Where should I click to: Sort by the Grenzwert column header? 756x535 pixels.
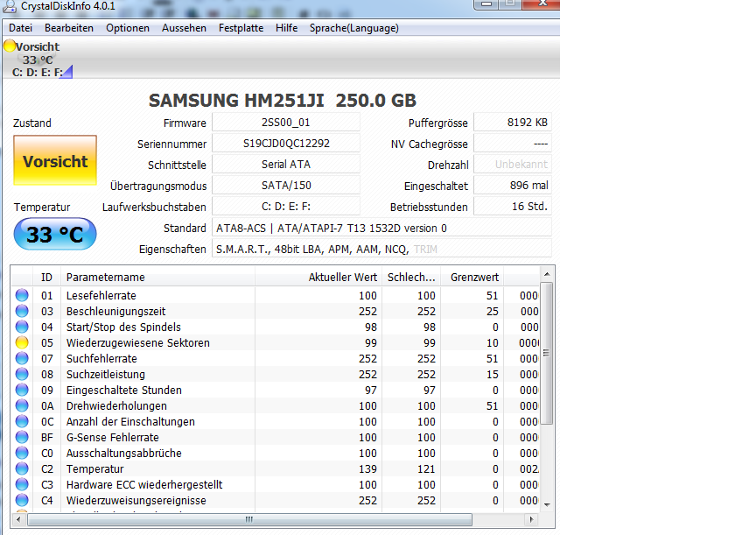coord(472,278)
